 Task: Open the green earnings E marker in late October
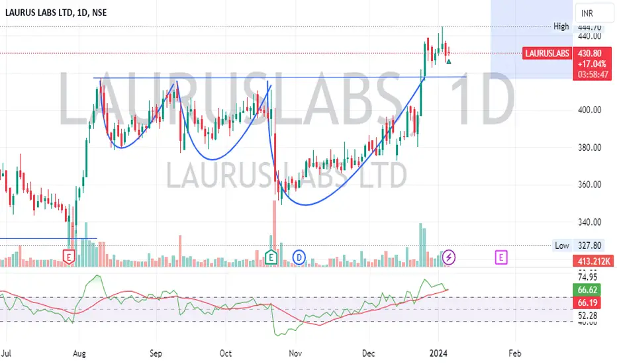coord(271,257)
